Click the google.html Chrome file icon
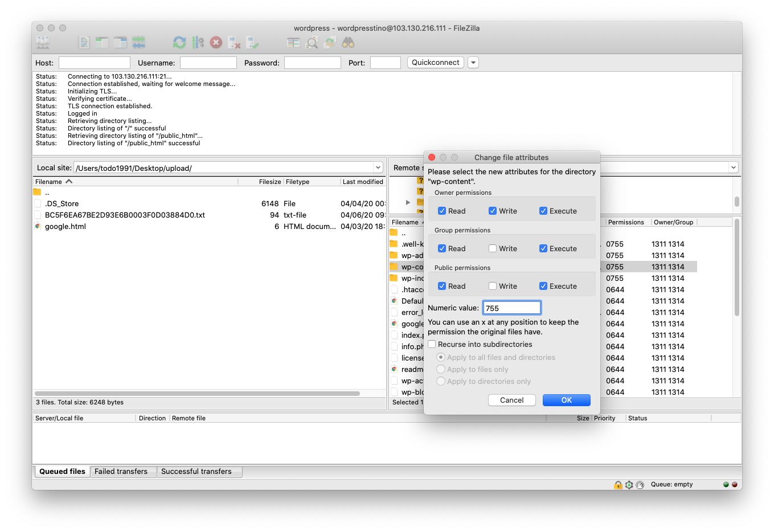 (38, 226)
